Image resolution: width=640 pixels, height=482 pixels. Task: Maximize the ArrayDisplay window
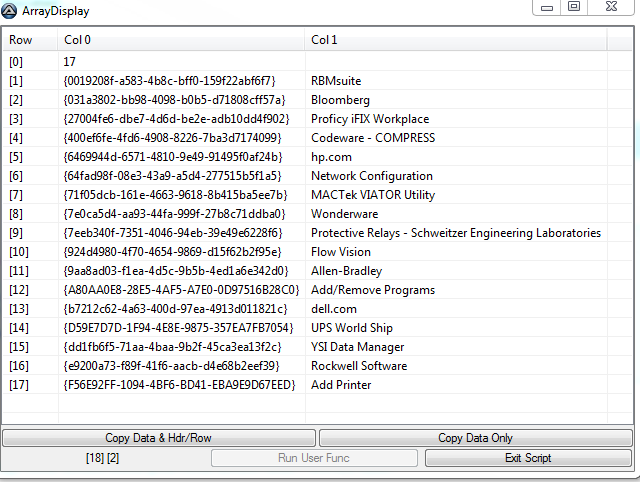[x=574, y=7]
